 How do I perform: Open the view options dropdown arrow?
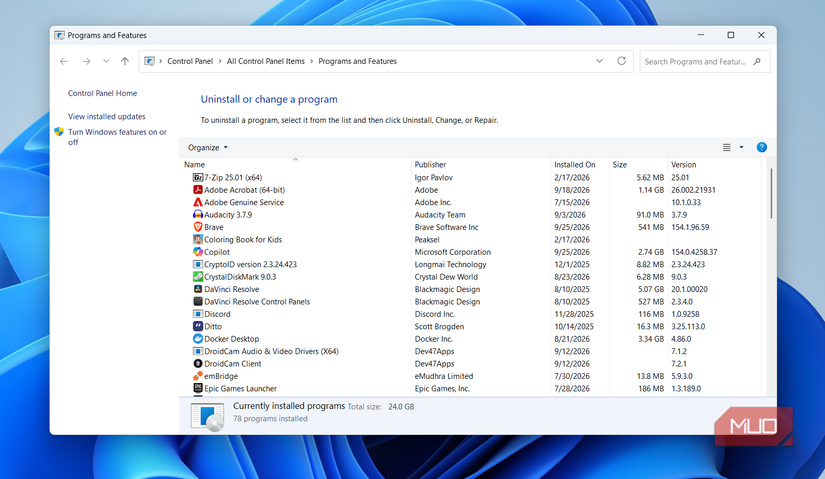741,147
